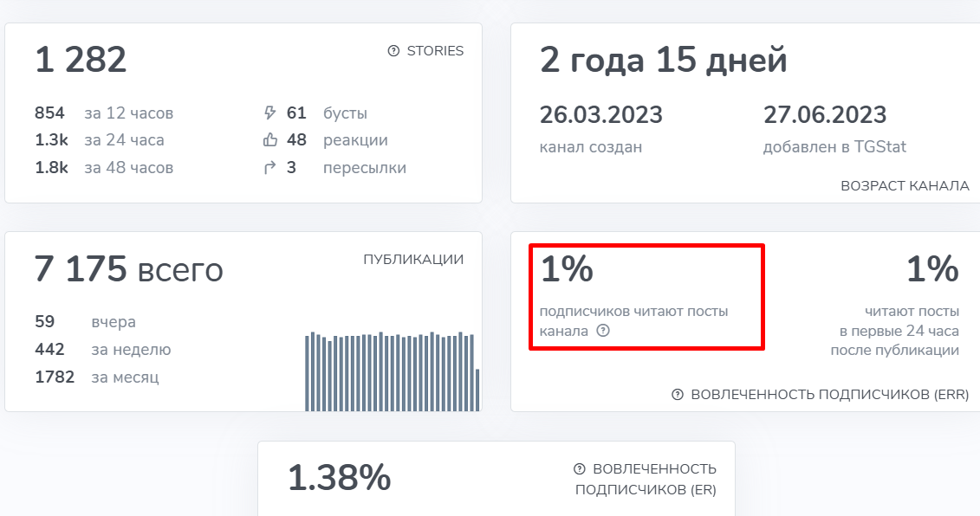Select the shortest last bar in the chart
Image resolution: width=980 pixels, height=516 pixels.
click(477, 390)
